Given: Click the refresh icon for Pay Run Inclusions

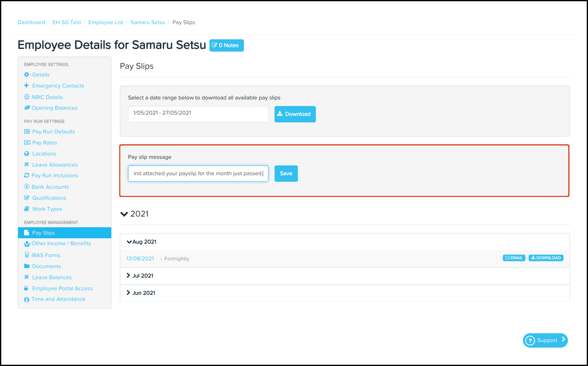Looking at the screenshot, I should (27, 175).
